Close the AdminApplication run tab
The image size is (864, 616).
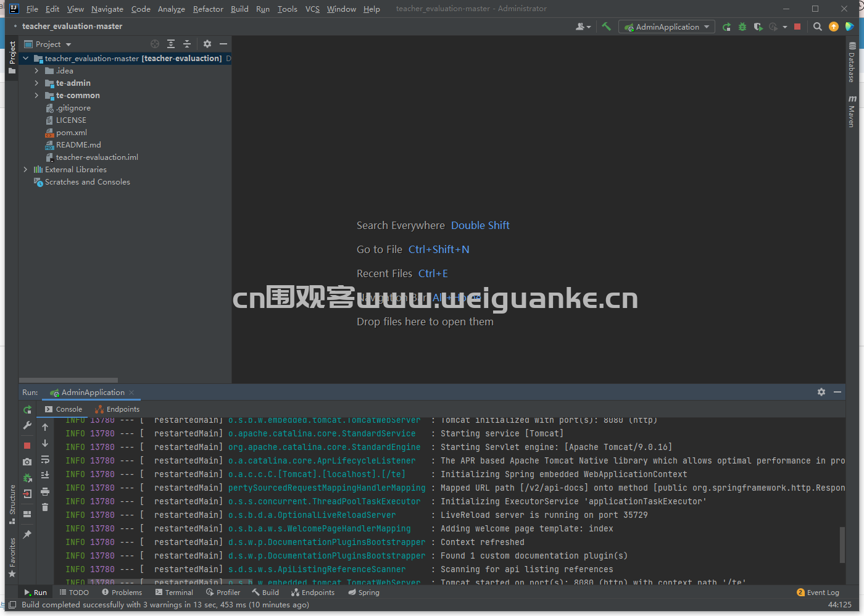pyautogui.click(x=131, y=393)
